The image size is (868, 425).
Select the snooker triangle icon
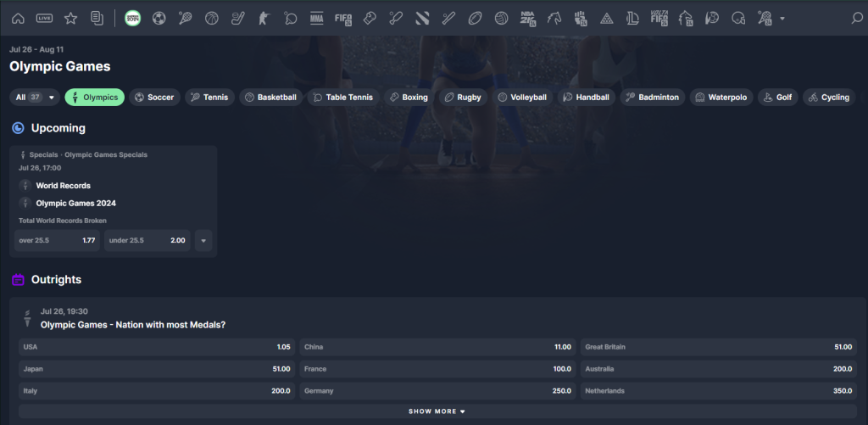point(607,19)
